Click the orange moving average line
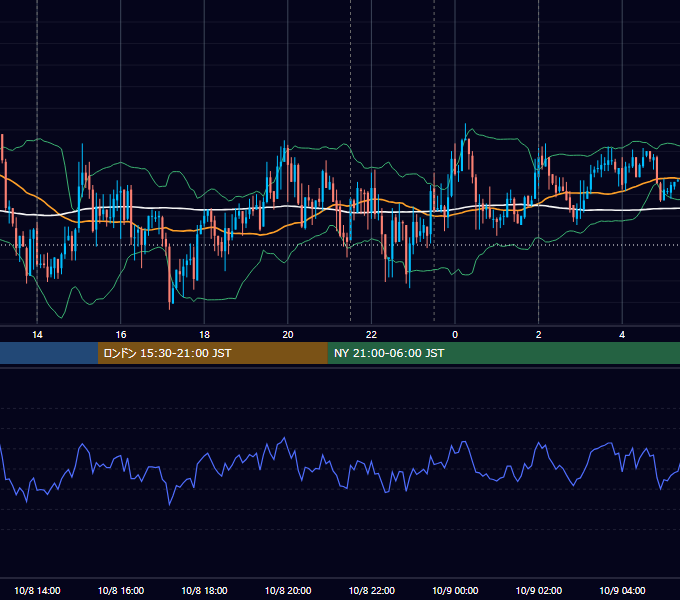Viewport: 680px width, 600px height. click(260, 234)
